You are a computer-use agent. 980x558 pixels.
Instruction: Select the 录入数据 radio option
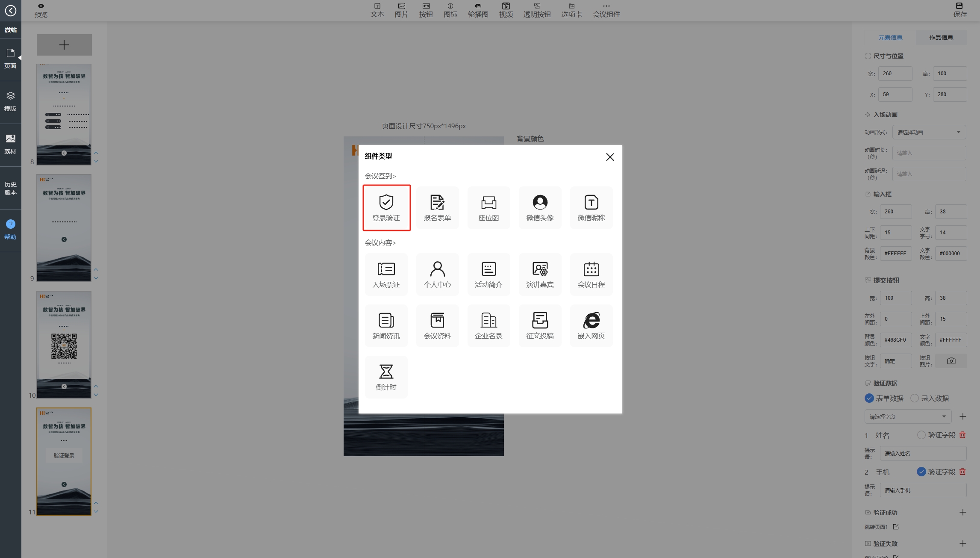click(x=915, y=398)
